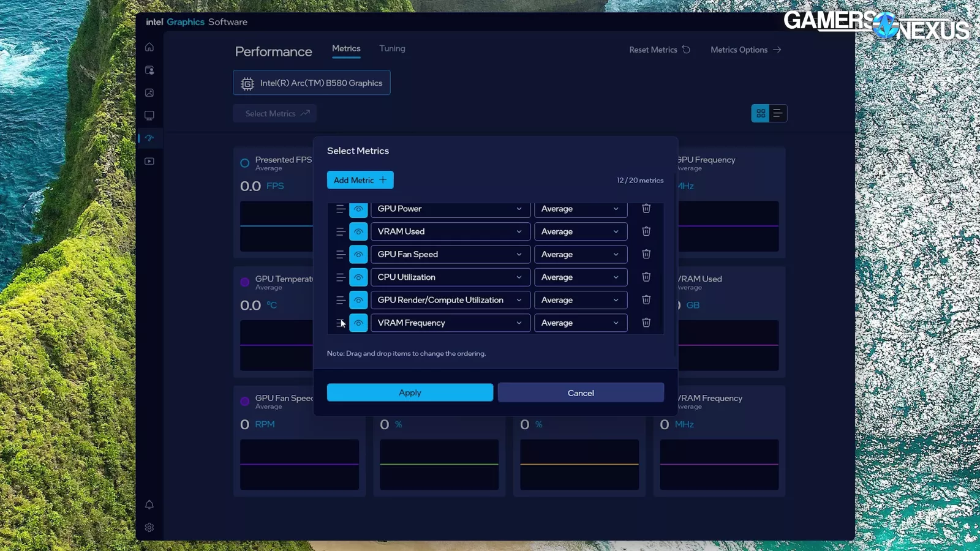
Task: Hide the GPU Render/Compute Utilization metric
Action: coord(358,300)
